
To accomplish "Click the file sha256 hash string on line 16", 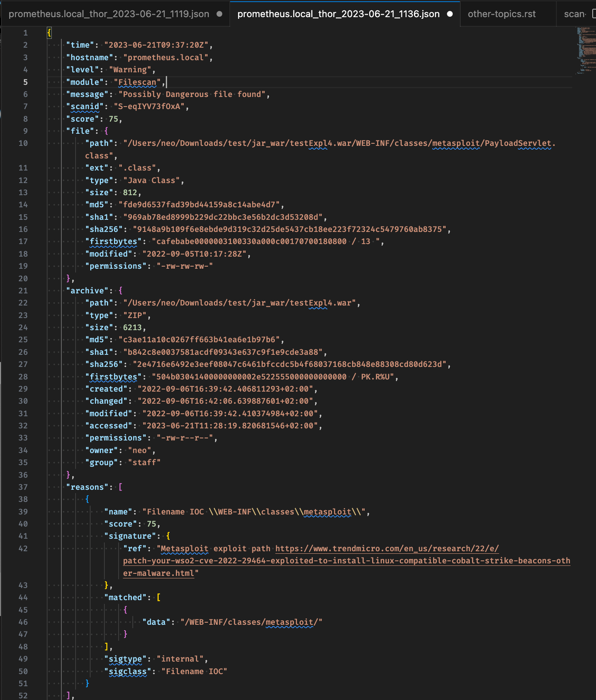I will 289,229.
